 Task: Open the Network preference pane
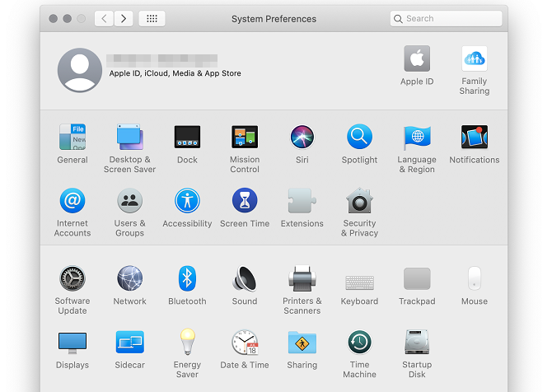(129, 279)
